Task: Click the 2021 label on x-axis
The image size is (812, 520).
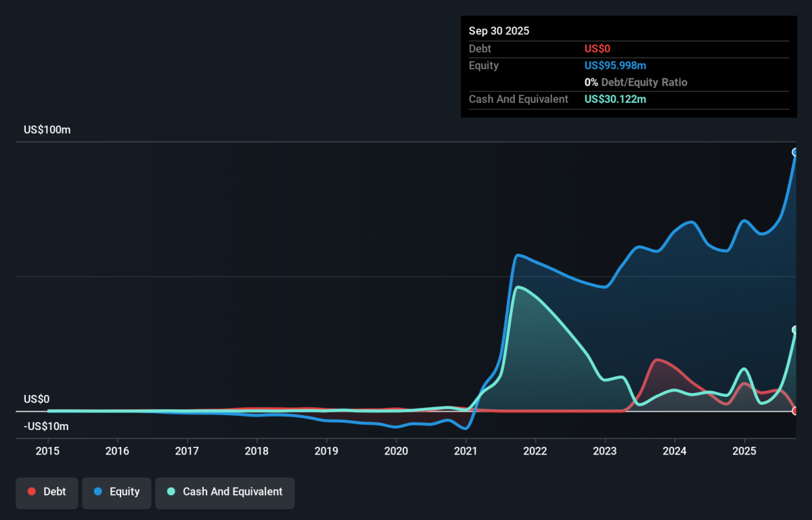Action: [x=466, y=450]
